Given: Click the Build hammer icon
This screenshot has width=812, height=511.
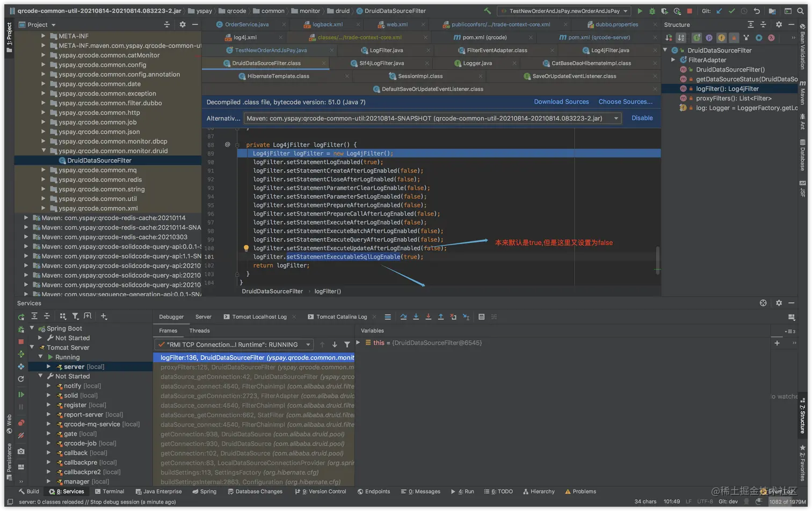Looking at the screenshot, I should 487,11.
